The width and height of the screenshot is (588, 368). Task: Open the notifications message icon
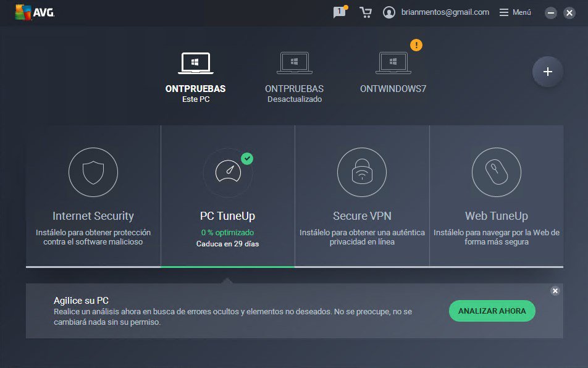click(x=339, y=12)
